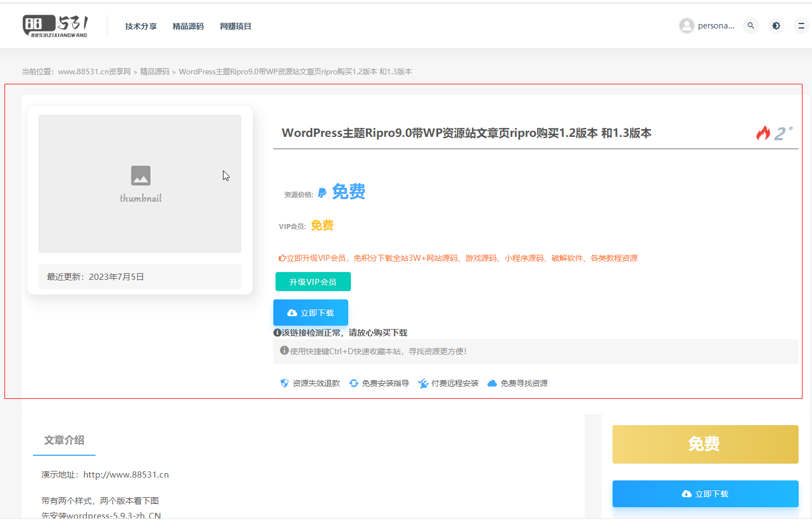This screenshot has height=529, width=812.
Task: Click the 免费寻找资源 label
Action: pyautogui.click(x=524, y=383)
